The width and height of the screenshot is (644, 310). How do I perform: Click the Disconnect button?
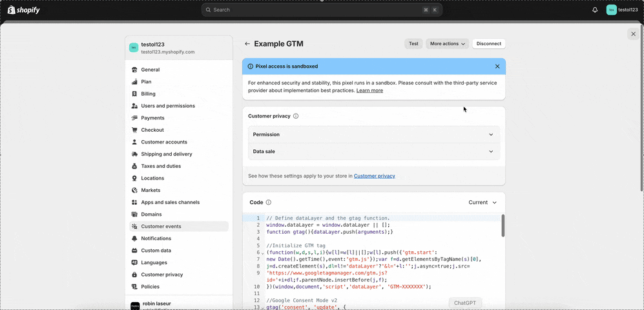click(x=489, y=43)
